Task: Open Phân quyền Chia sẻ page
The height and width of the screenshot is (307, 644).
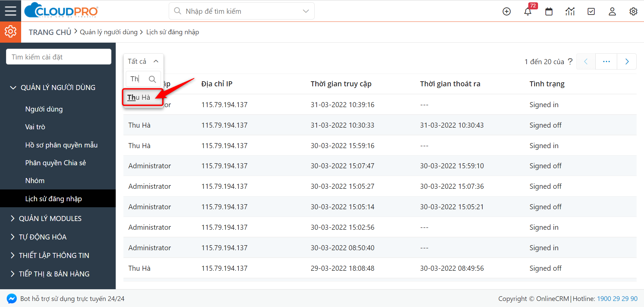Action: point(56,163)
